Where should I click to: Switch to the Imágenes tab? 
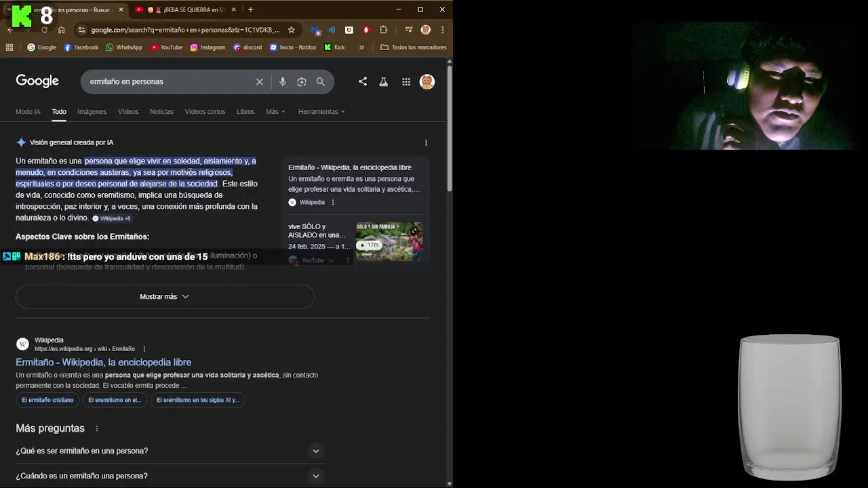click(x=92, y=112)
